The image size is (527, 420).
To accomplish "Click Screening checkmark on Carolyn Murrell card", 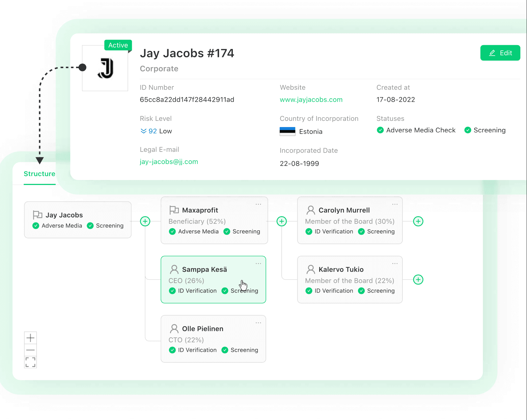I will (361, 231).
